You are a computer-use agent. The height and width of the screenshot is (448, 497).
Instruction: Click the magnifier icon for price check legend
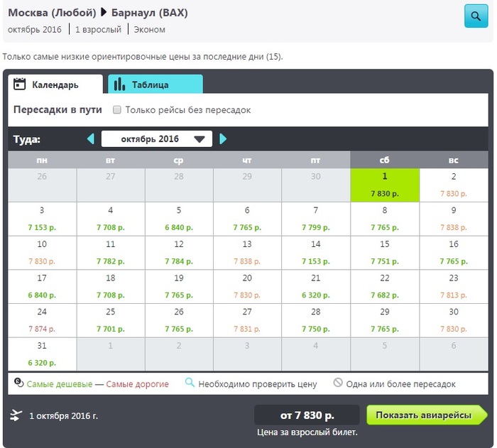point(190,383)
